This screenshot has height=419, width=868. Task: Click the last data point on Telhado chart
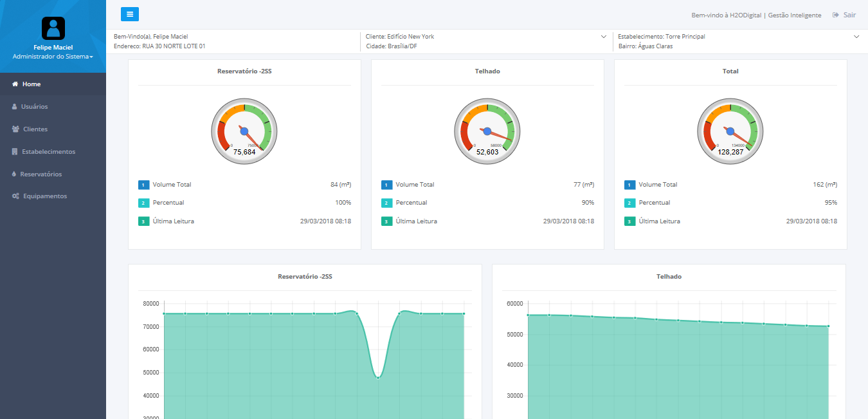(828, 326)
